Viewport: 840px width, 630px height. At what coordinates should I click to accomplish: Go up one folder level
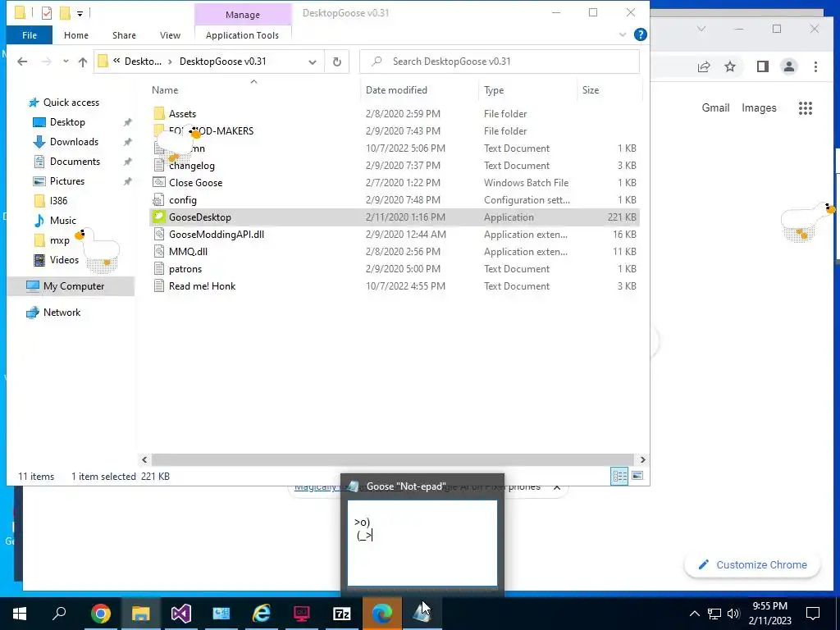[x=83, y=62]
